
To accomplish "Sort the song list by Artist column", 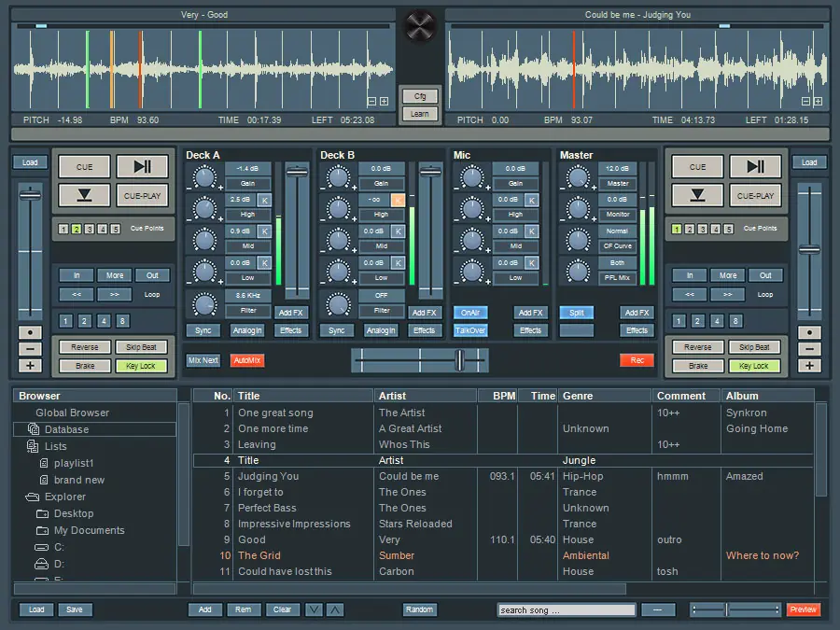I will (426, 396).
